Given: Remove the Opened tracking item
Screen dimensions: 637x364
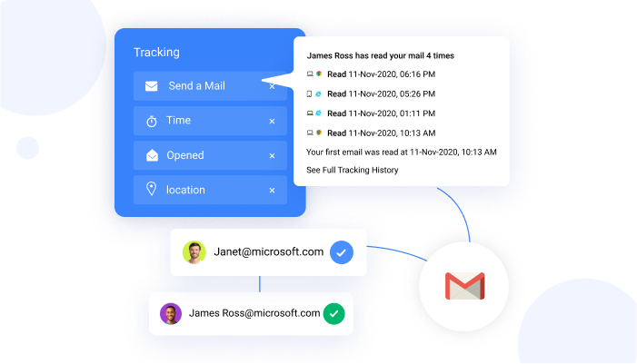Looking at the screenshot, I should (273, 155).
